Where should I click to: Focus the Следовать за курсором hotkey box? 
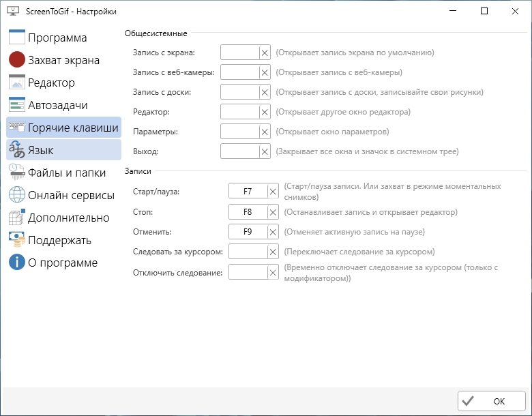(x=248, y=252)
